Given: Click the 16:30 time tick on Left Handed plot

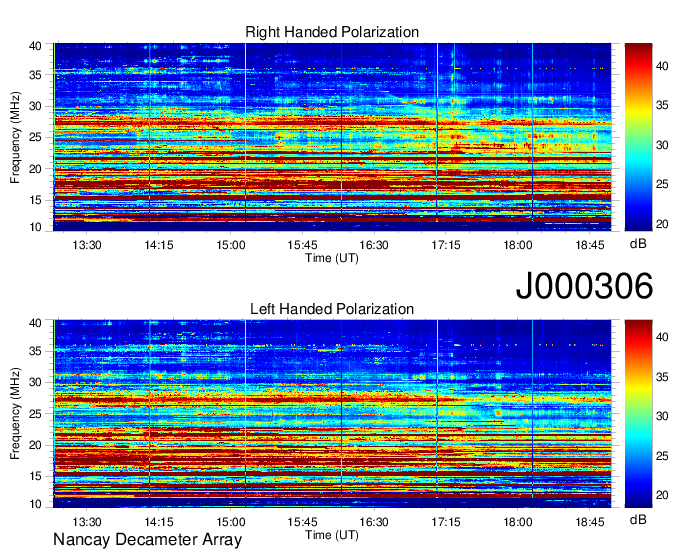Looking at the screenshot, I should tap(374, 522).
